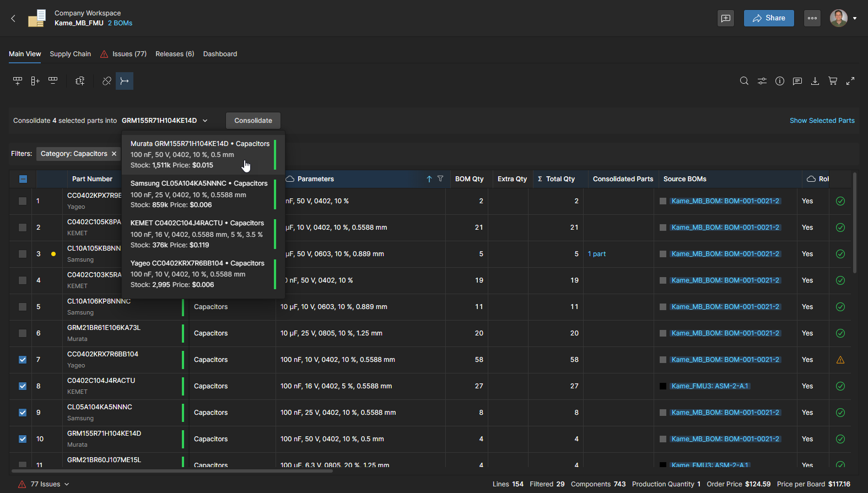Open the Releases (6) tab

(175, 54)
